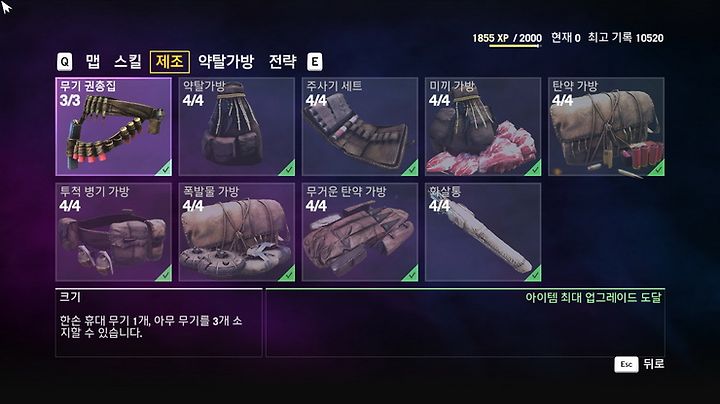Go to the 전략 tab
Screen dimensions: 720x404
coord(282,62)
